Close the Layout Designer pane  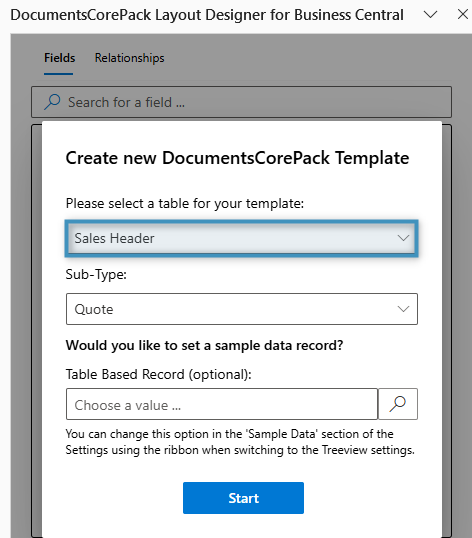pyautogui.click(x=463, y=14)
